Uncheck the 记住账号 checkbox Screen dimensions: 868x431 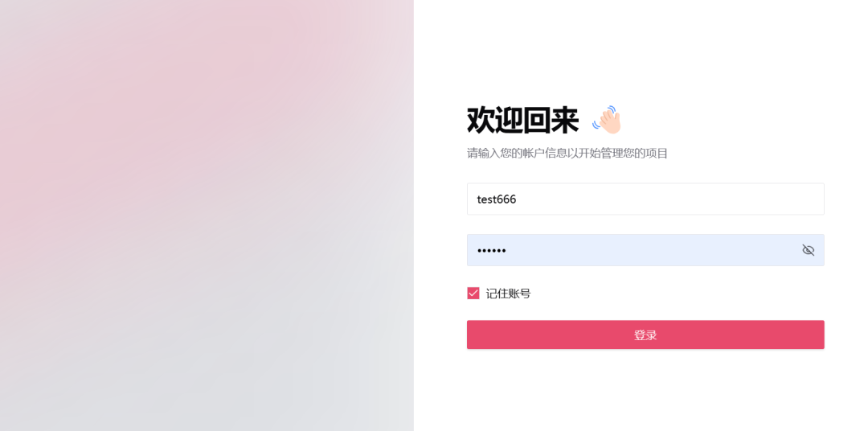coord(473,293)
